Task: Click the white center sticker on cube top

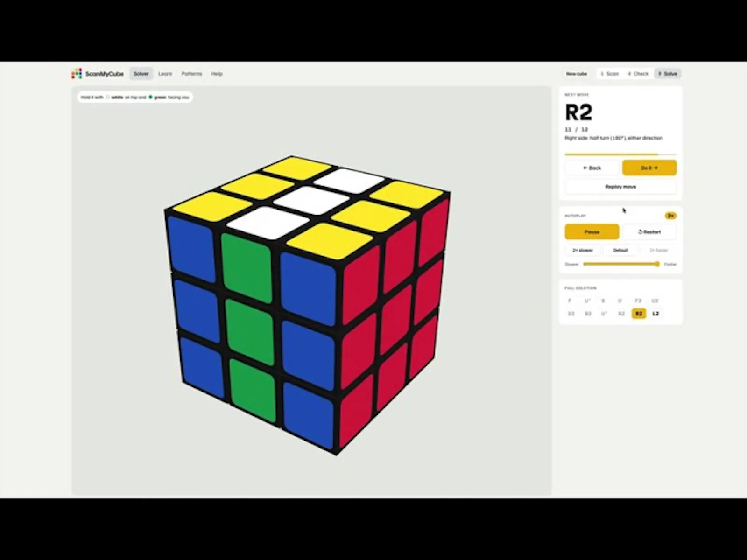Action: [311, 201]
